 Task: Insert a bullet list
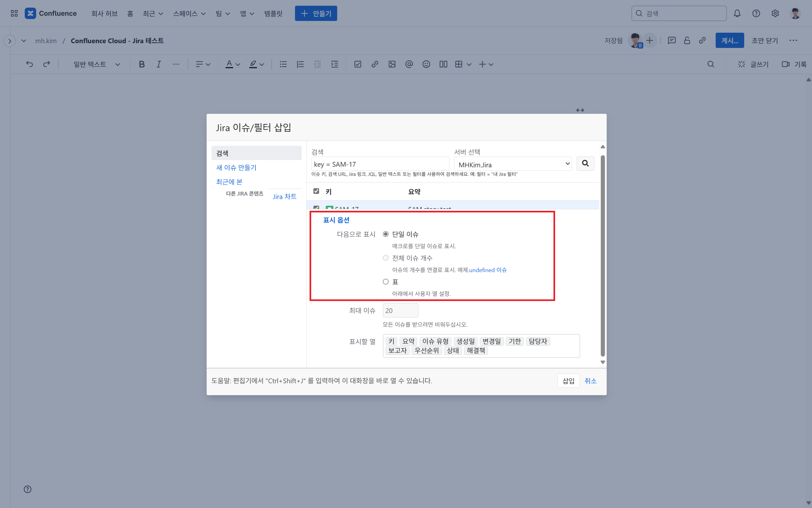tap(283, 64)
